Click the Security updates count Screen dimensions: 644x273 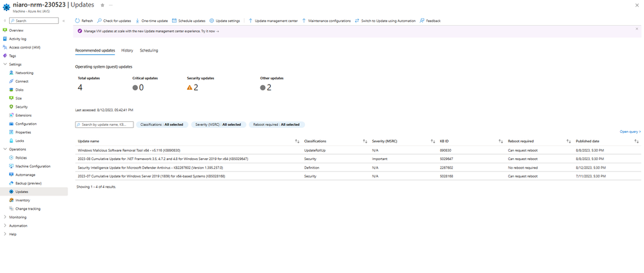pos(196,88)
